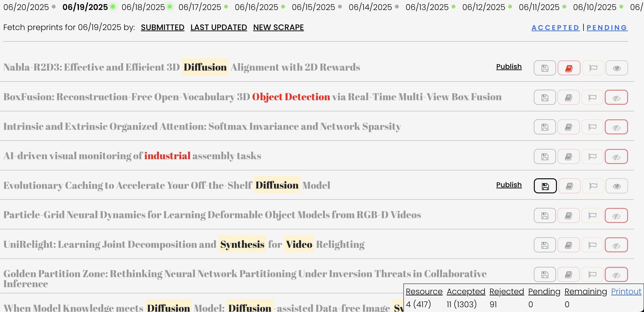Viewport: 644px width, 312px height.
Task: Toggle hidden eye for Golden Partition Zone paper
Action: pyautogui.click(x=616, y=275)
